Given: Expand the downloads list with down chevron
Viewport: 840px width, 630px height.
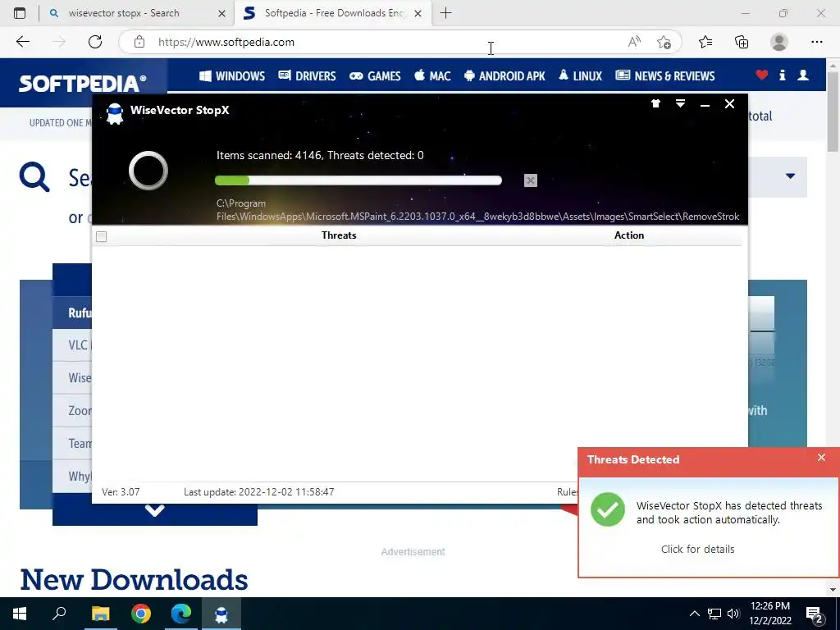Looking at the screenshot, I should [154, 510].
